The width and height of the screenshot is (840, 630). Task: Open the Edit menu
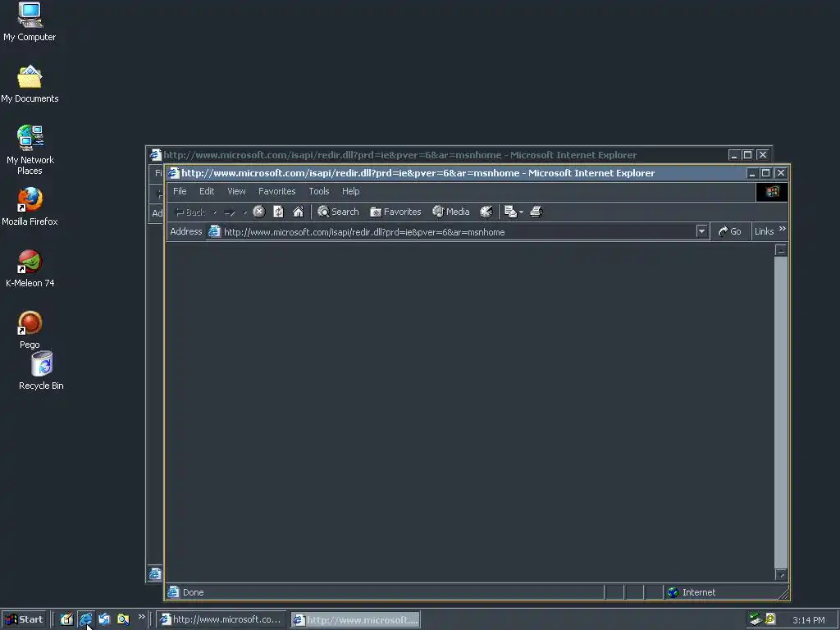(x=207, y=191)
